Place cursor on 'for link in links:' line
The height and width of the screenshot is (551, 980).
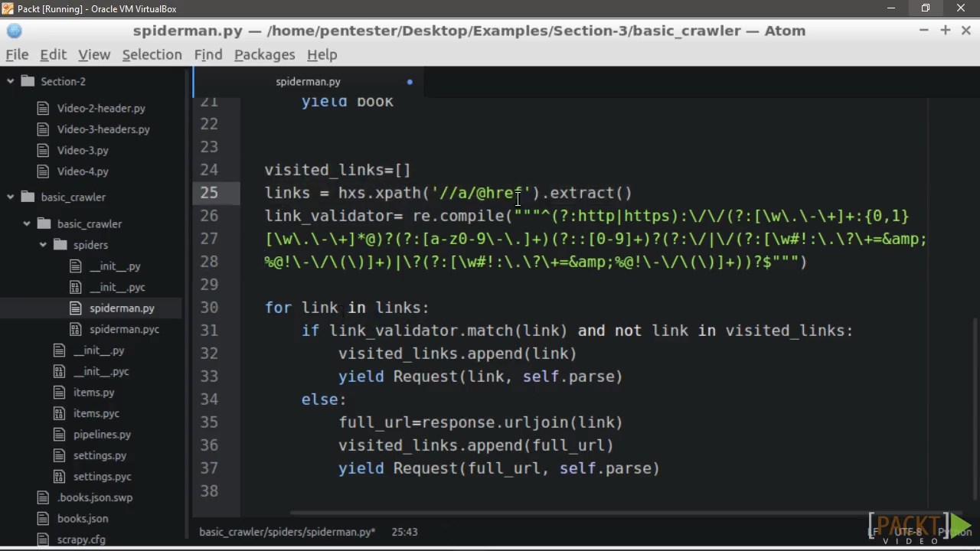[347, 308]
